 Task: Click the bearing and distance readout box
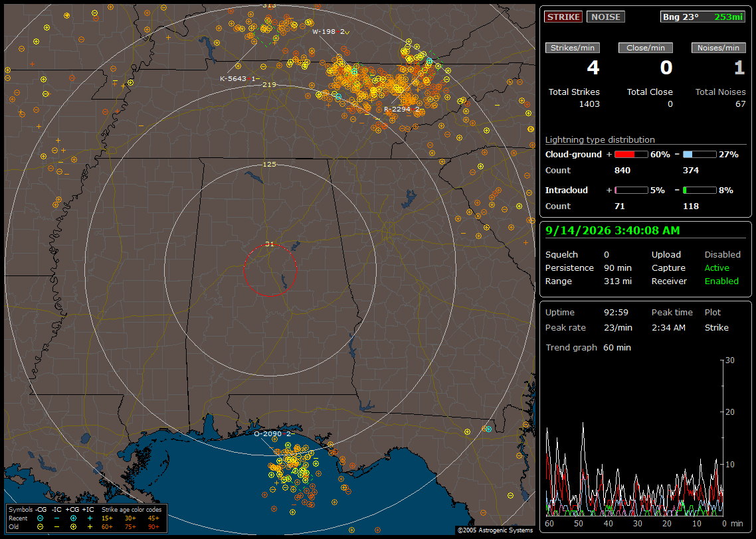click(x=703, y=17)
